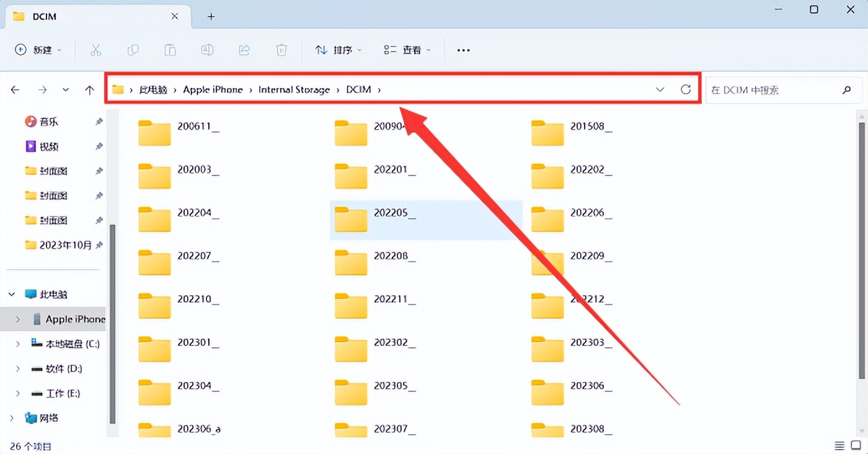Open the more options ellipsis menu

click(x=463, y=50)
